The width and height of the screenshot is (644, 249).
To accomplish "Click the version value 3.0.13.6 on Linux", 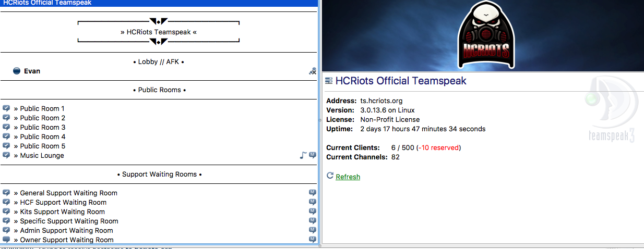I will [x=388, y=110].
